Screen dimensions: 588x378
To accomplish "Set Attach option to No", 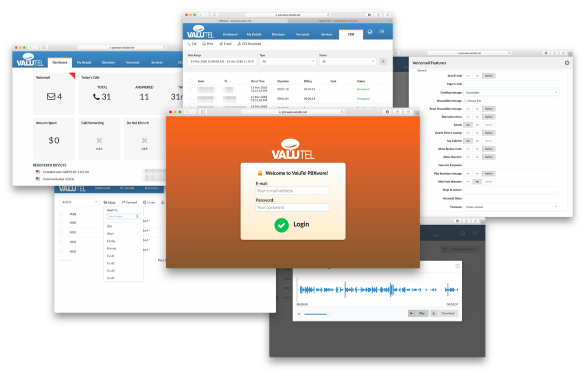I will click(477, 125).
